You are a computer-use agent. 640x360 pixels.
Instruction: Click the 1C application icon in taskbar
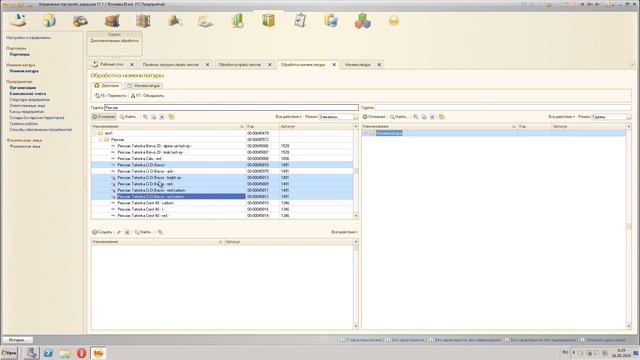pos(98,353)
